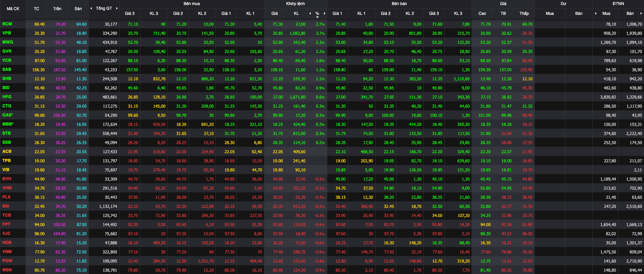This screenshot has height=274, width=644.
Task: Open the STB stock symbol
Action: click(6, 133)
